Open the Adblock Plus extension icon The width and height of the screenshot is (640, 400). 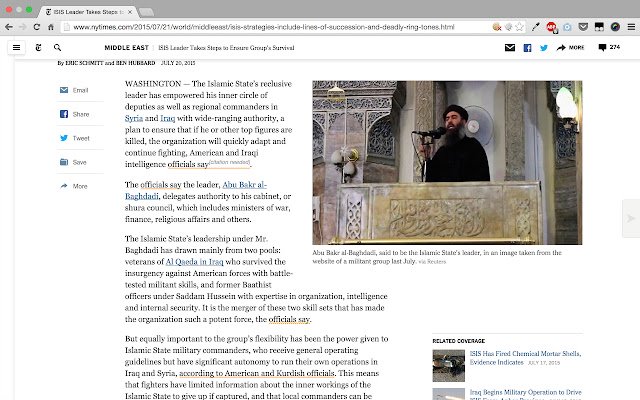551,27
